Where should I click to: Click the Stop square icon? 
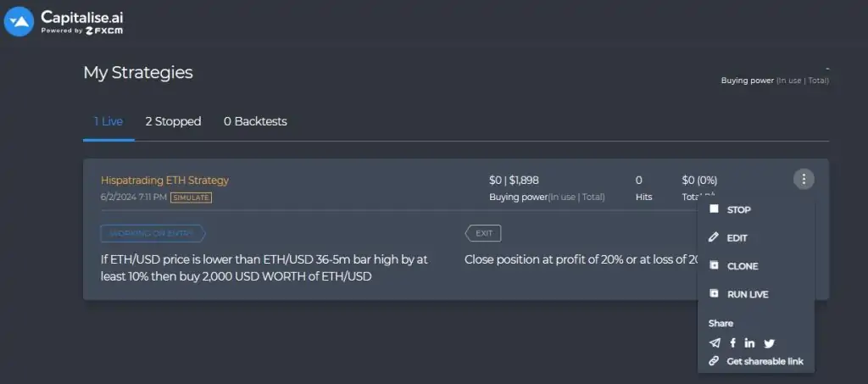point(714,209)
